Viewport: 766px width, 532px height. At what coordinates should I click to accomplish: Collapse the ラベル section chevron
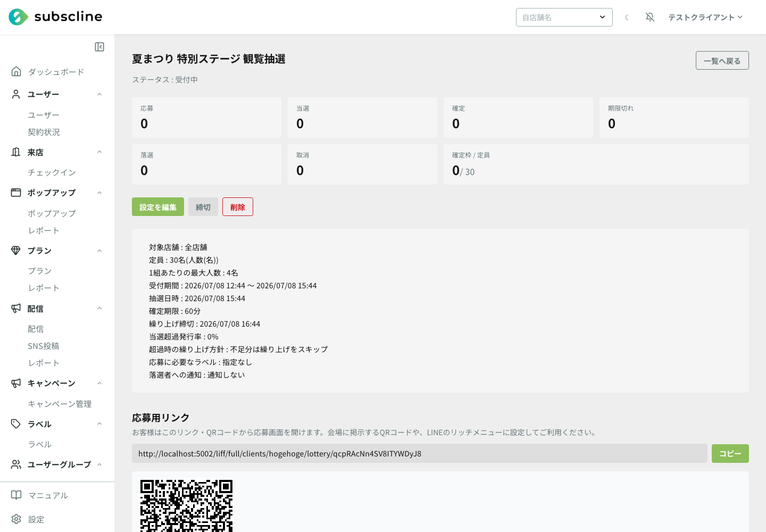point(99,424)
